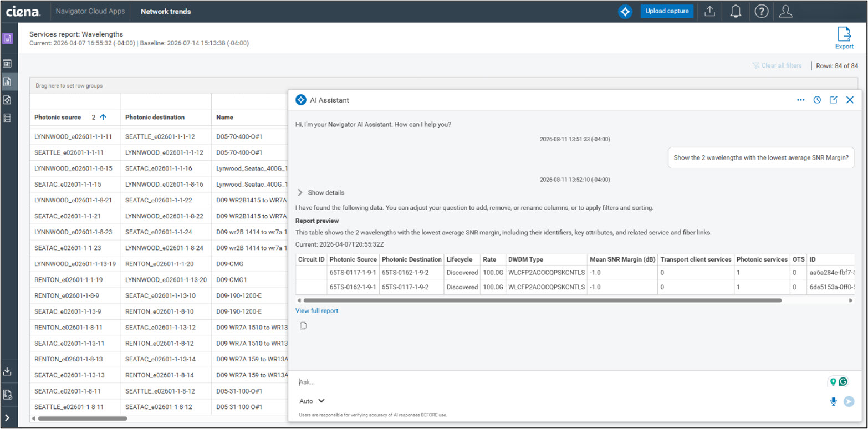Expand Show details in AI response
Viewport: 868px width, 429px height.
click(321, 192)
